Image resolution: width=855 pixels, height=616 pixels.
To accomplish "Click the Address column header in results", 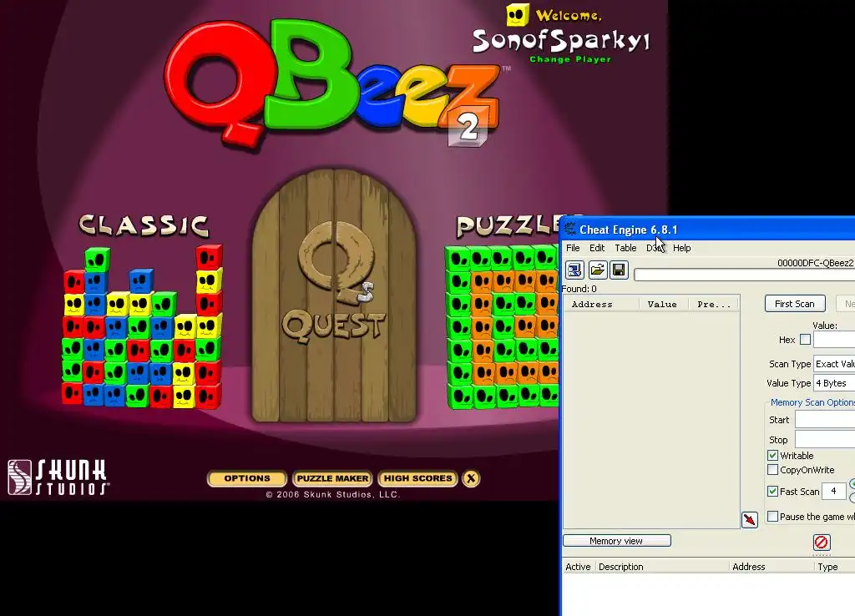I will coord(601,304).
